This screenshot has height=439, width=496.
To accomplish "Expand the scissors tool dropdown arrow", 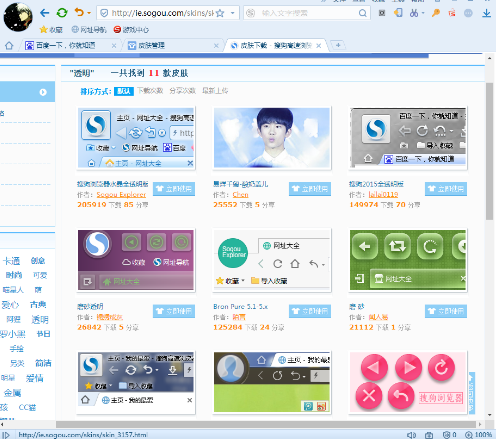I will [x=423, y=13].
